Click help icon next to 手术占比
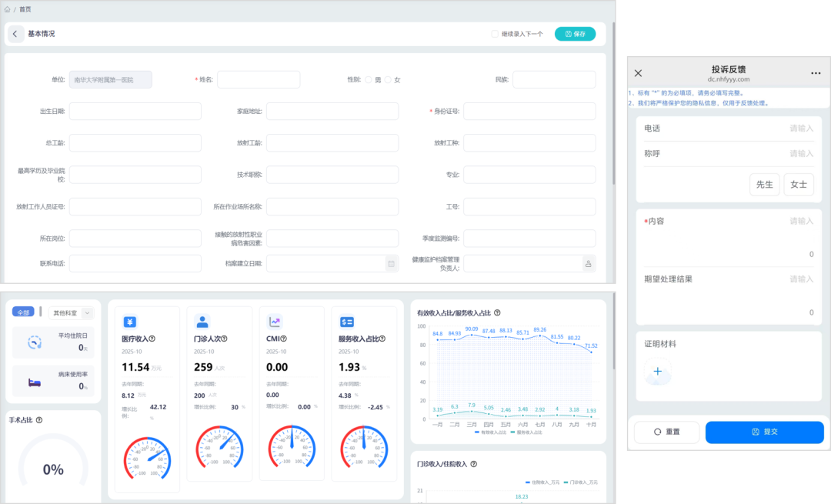 (39, 420)
